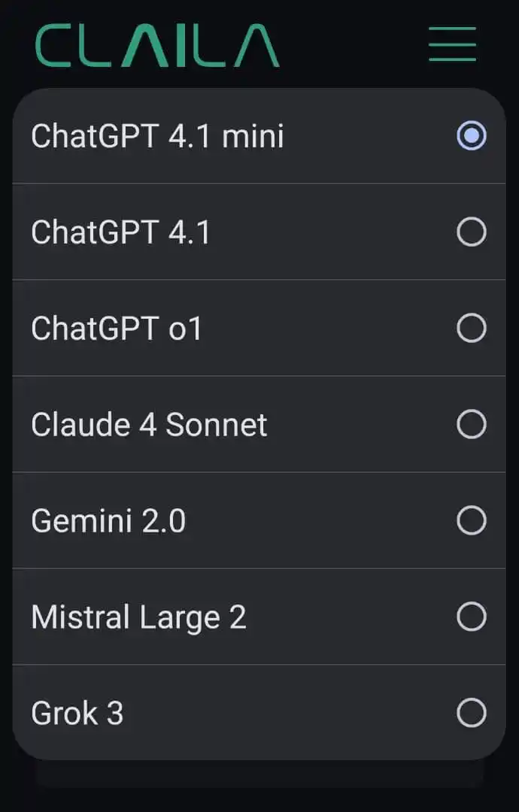Click the collapsed field below the model list

coord(259,774)
